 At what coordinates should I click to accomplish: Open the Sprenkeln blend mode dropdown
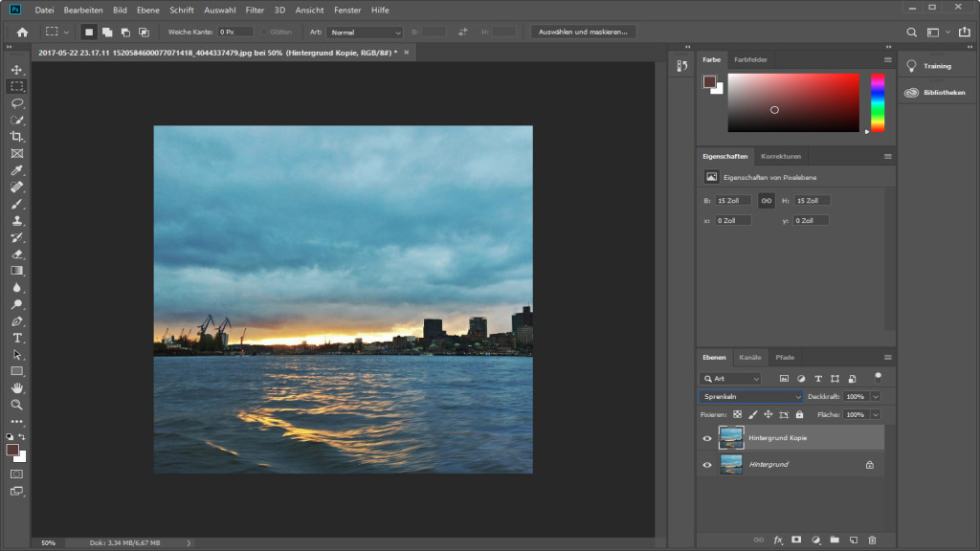click(751, 396)
